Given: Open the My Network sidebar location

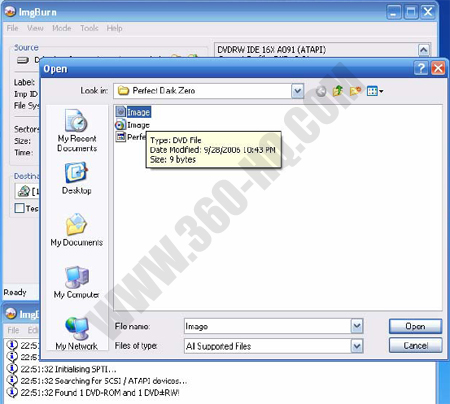Looking at the screenshot, I should point(76,334).
